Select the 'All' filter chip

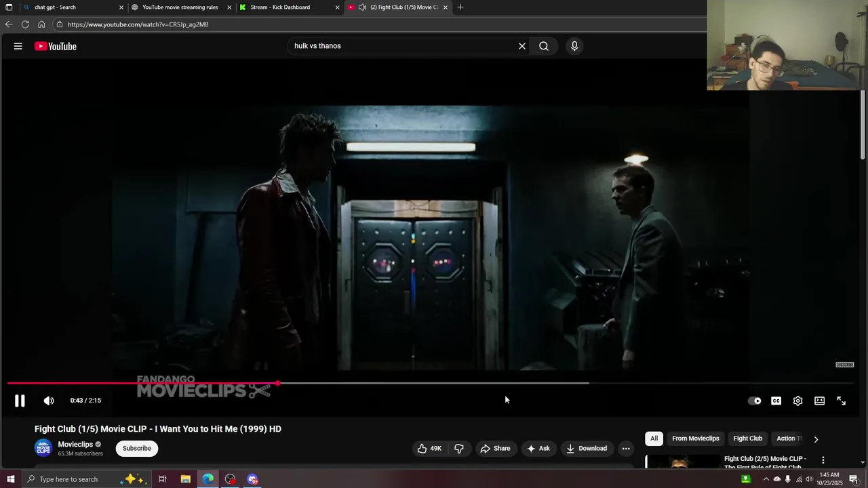(654, 439)
